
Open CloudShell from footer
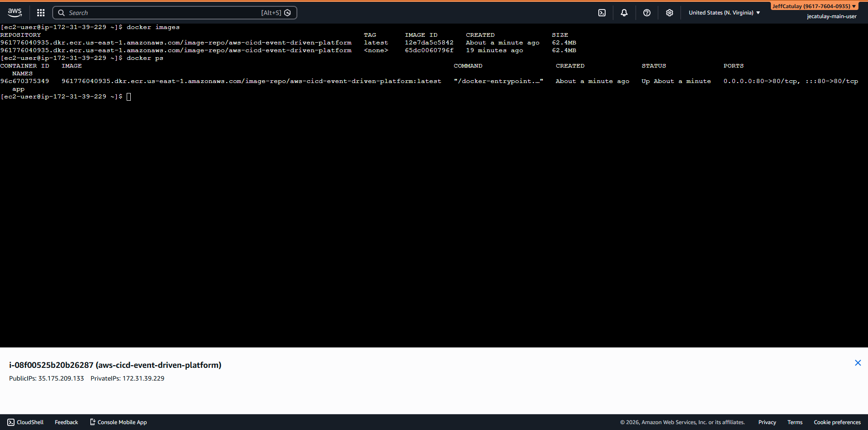(x=25, y=422)
